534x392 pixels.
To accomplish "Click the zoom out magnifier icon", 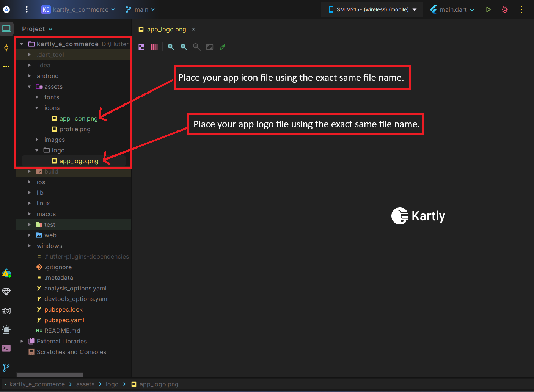I will coord(184,47).
